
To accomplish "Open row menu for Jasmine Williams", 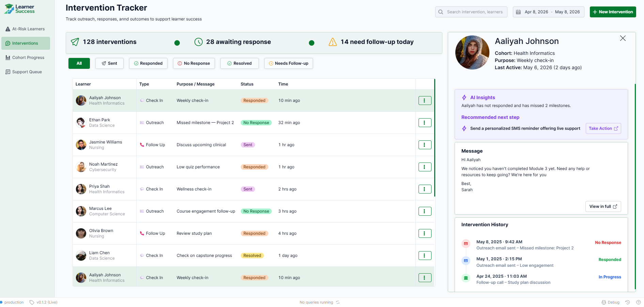I will (x=425, y=145).
